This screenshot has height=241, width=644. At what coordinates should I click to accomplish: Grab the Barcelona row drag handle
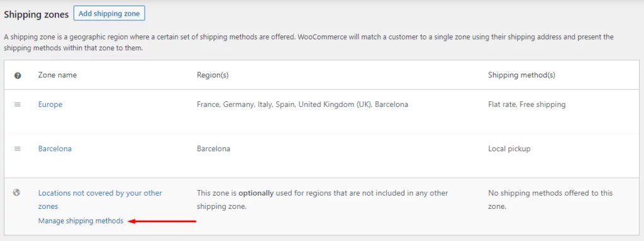17,149
